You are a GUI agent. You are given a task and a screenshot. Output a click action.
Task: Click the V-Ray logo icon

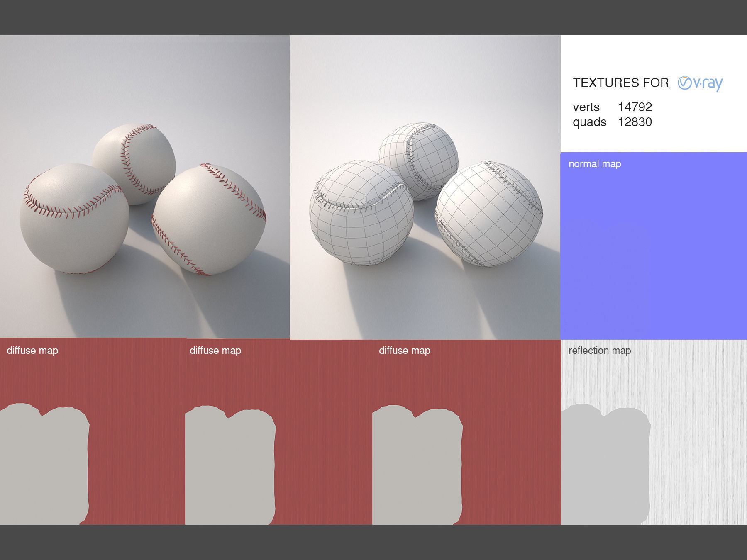700,83
